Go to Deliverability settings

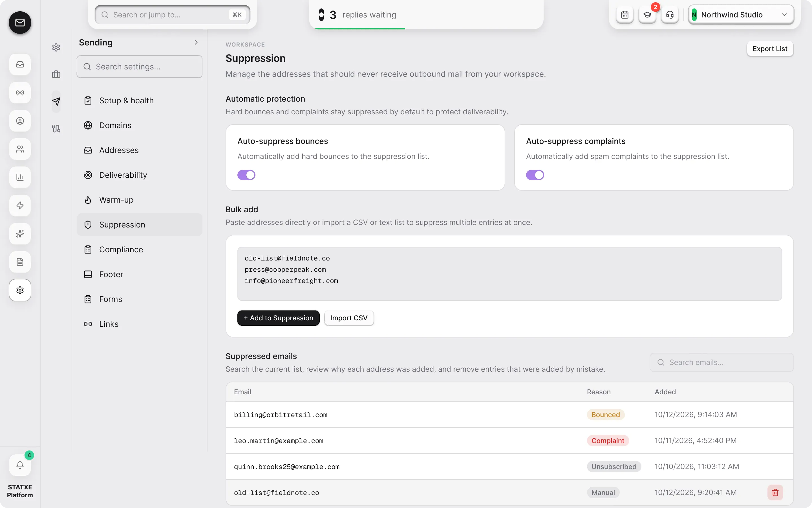click(140, 175)
